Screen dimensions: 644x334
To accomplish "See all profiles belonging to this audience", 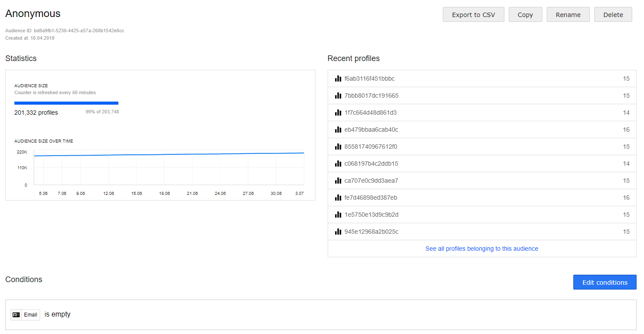I will (x=482, y=249).
